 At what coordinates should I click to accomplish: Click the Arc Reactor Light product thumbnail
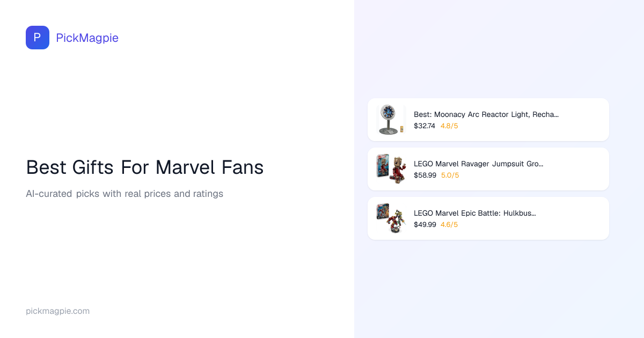(x=390, y=120)
